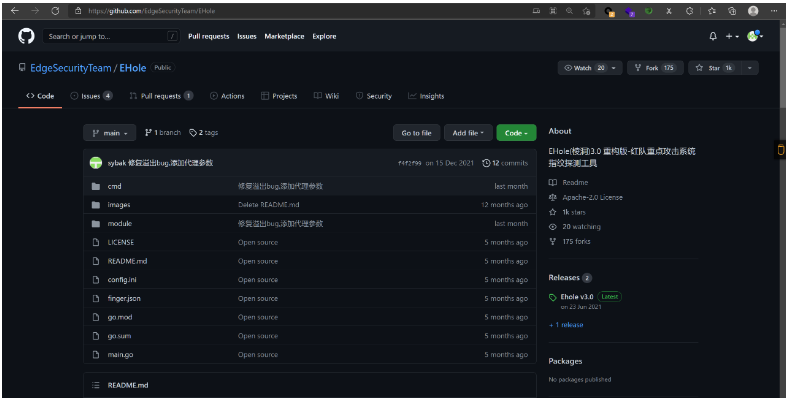Open the EHole repository name link
The height and width of the screenshot is (398, 786).
132,68
